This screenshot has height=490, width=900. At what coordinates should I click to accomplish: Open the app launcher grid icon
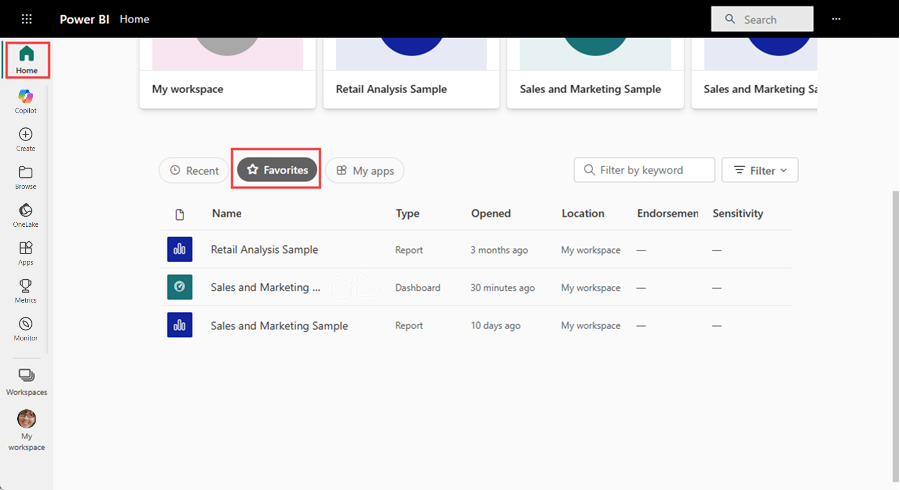(x=26, y=19)
